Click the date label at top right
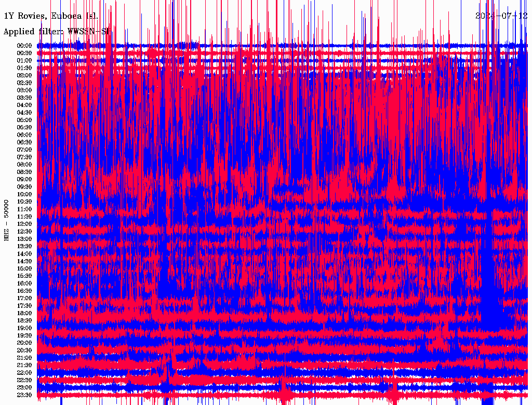This screenshot has height=405, width=532. 501,16
